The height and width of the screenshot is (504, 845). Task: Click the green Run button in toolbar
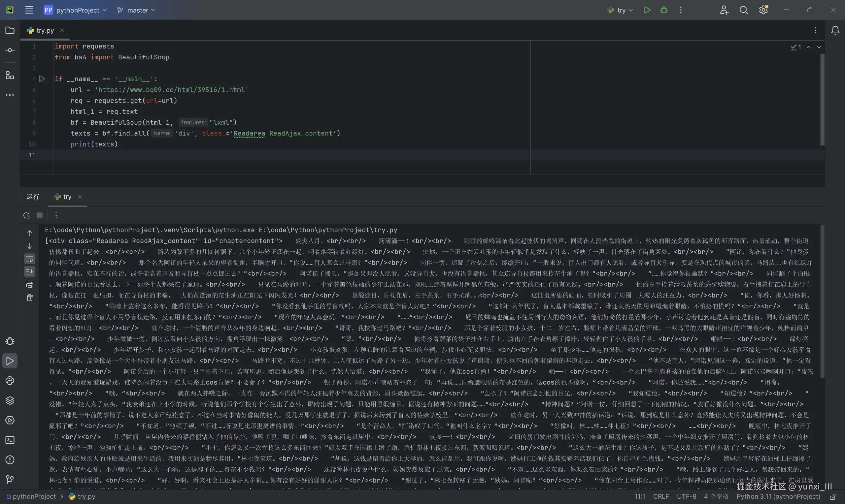tap(647, 10)
